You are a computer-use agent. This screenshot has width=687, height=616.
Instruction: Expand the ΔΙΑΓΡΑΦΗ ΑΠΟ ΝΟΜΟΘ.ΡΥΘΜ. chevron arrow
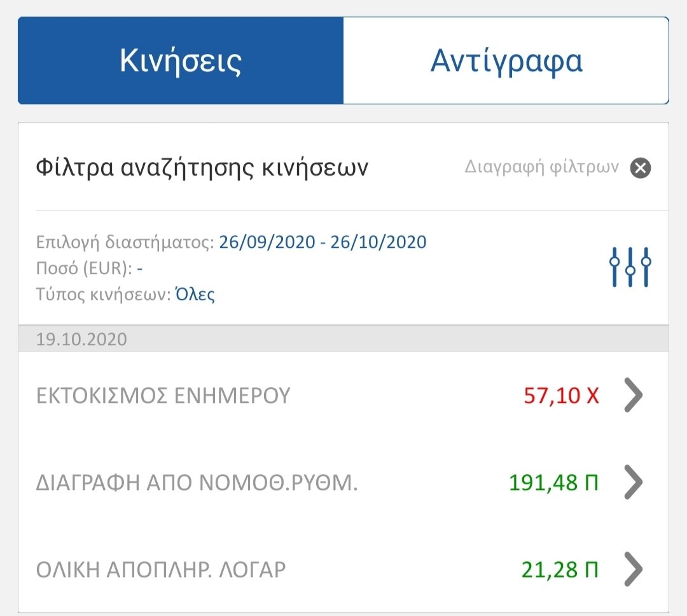coord(634,482)
